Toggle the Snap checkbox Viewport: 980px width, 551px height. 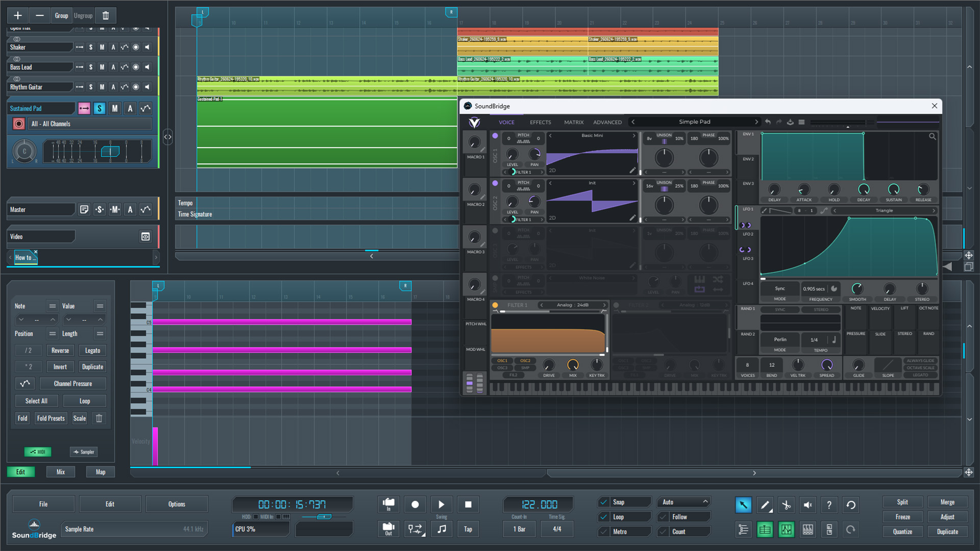[x=604, y=502]
